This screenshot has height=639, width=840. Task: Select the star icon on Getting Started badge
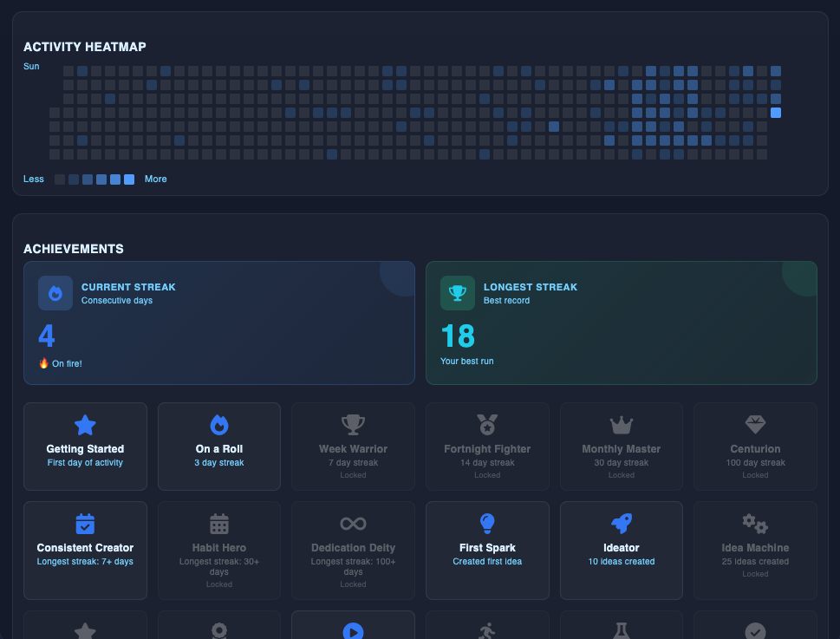pos(85,424)
